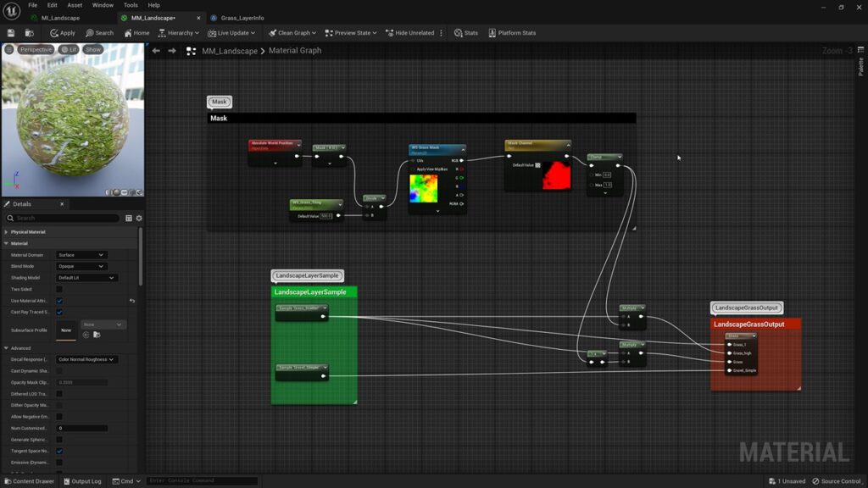Uncheck Tangent Space Normal checkbox
868x488 pixels.
[59, 451]
